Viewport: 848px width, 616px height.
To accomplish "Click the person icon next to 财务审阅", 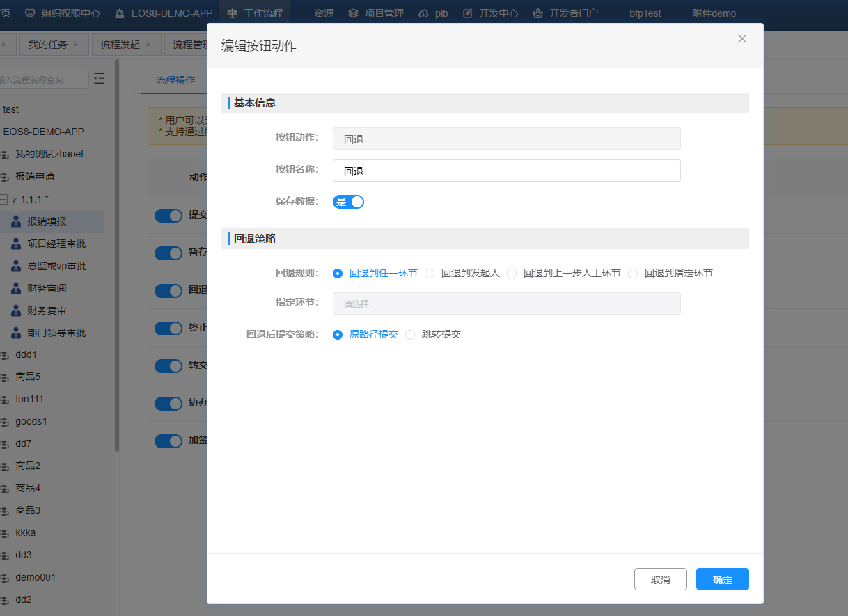I will [16, 288].
